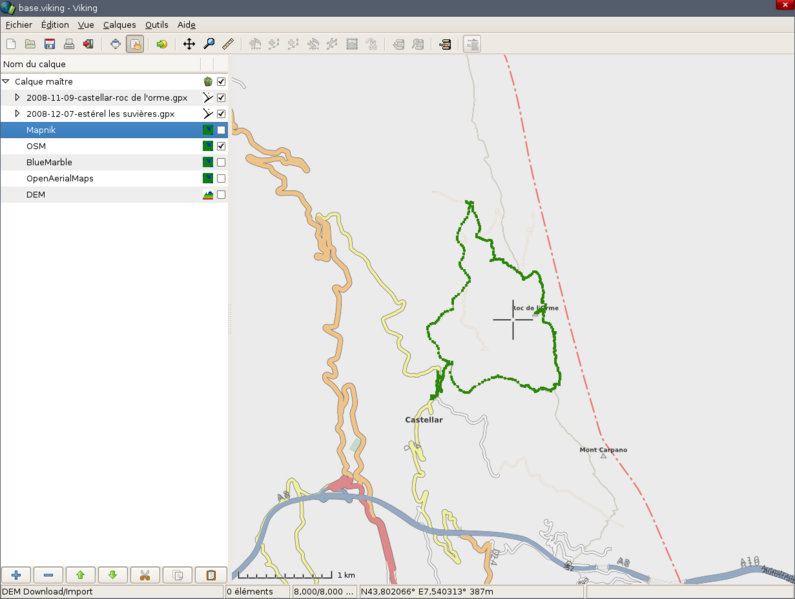Expand the castellar-roc de l'orme.gpx track
The width and height of the screenshot is (795, 599).
click(17, 98)
